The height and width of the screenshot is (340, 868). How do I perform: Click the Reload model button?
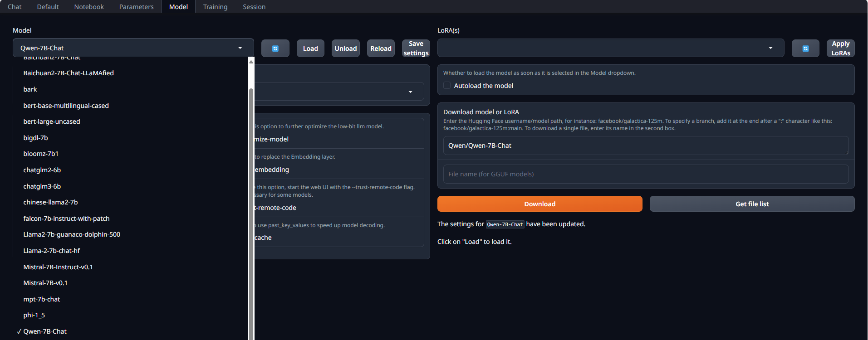click(381, 49)
